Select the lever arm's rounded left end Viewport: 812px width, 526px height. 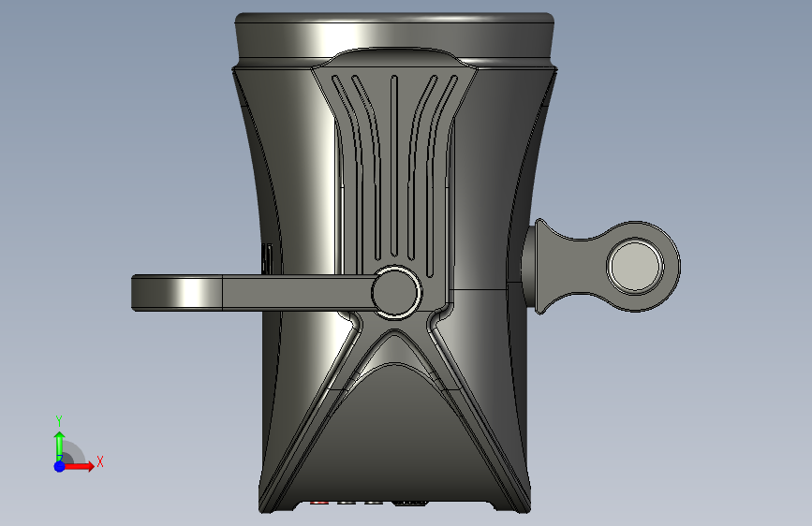pyautogui.click(x=177, y=293)
